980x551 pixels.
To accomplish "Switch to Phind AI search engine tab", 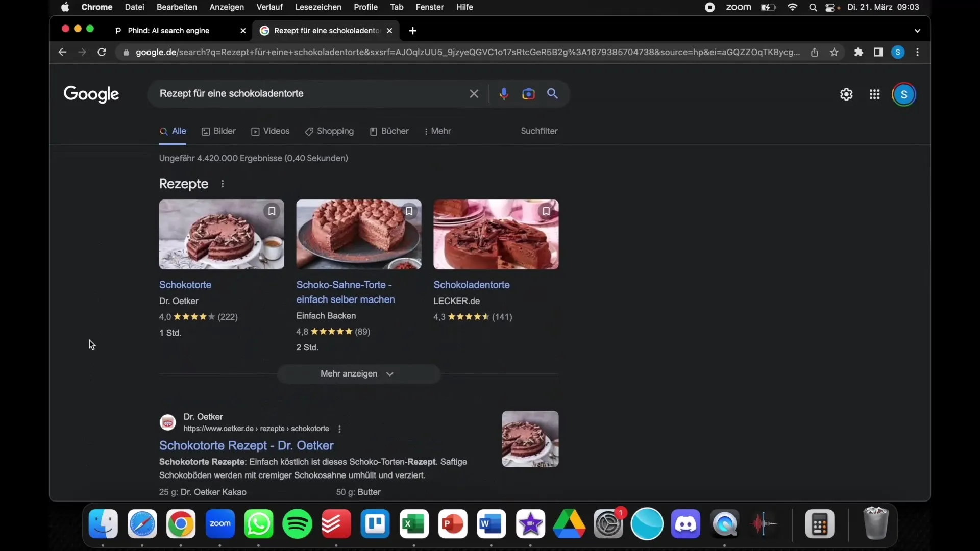I will tap(168, 31).
